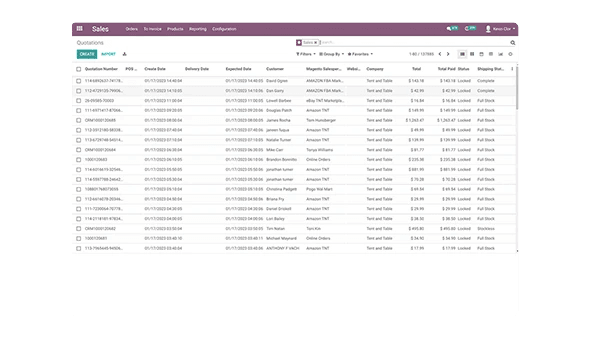Switch to kanban view
The width and height of the screenshot is (590, 360).
[472, 54]
